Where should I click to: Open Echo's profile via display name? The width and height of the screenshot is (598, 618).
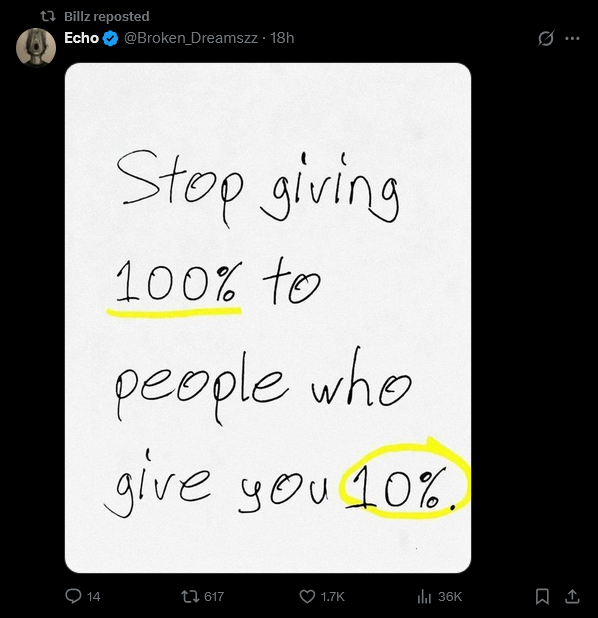[x=81, y=38]
